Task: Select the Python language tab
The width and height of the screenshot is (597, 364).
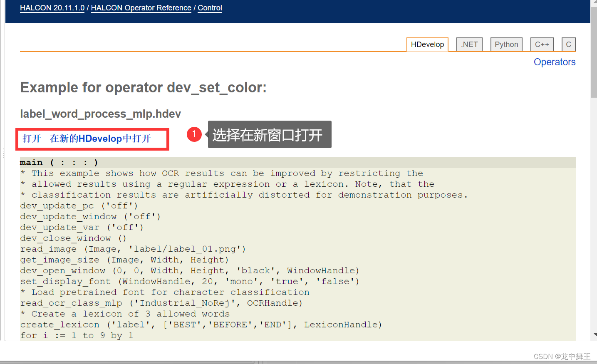Action: pyautogui.click(x=506, y=45)
